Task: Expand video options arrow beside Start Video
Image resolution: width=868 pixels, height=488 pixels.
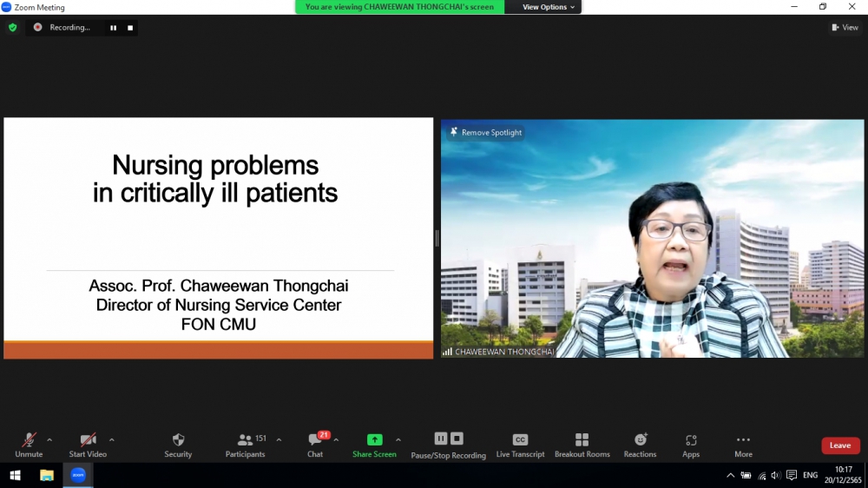Action: [112, 439]
